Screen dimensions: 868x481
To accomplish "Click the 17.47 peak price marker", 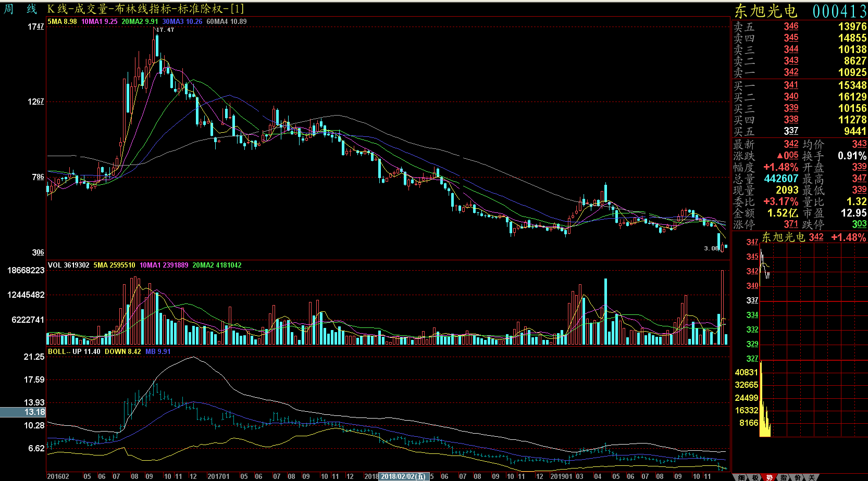I will coord(165,30).
